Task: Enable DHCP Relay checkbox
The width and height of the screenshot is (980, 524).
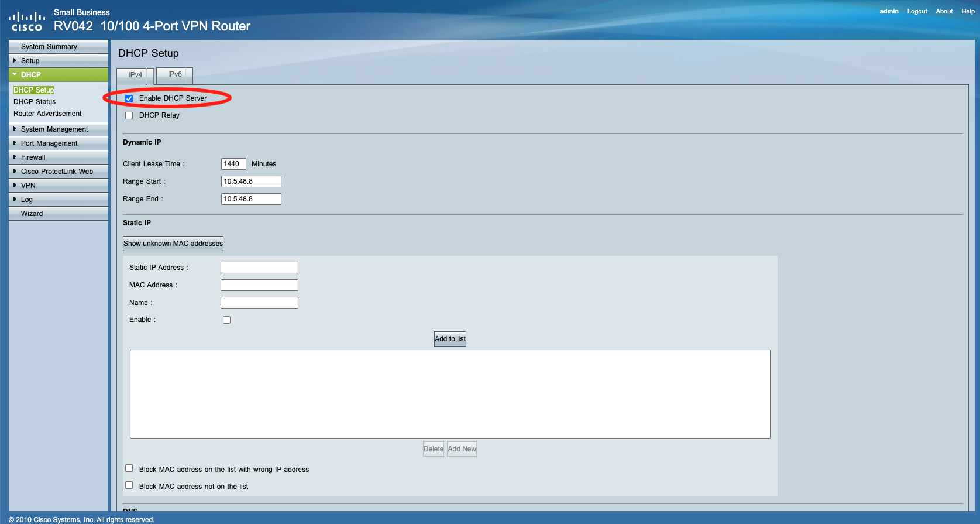Action: coord(129,115)
